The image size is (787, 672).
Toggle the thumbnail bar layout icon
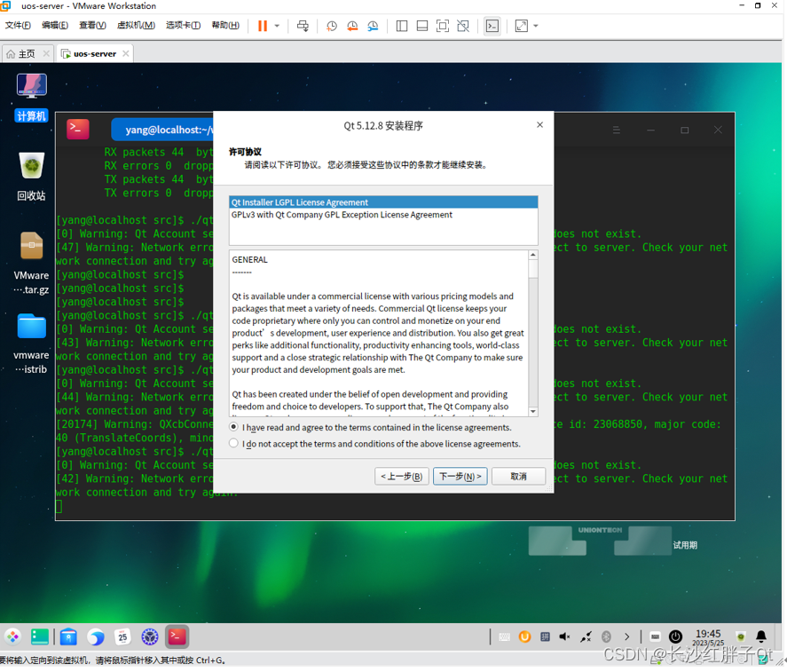click(x=422, y=26)
